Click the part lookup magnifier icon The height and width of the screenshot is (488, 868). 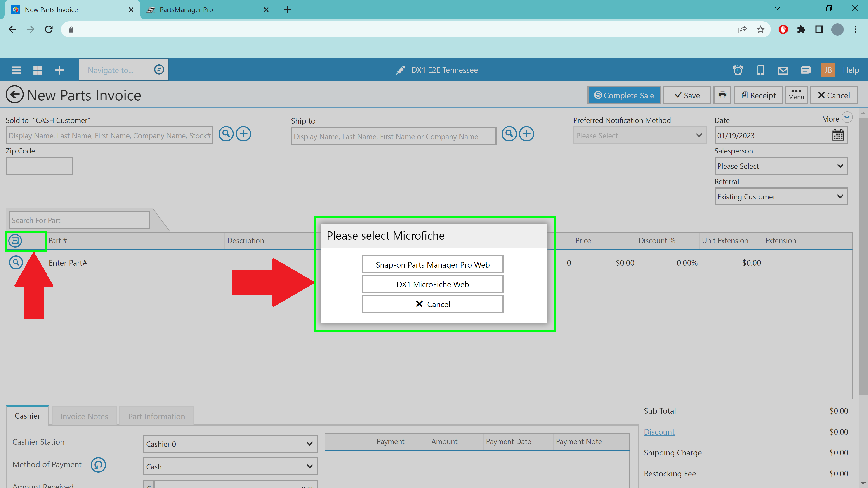tap(16, 263)
